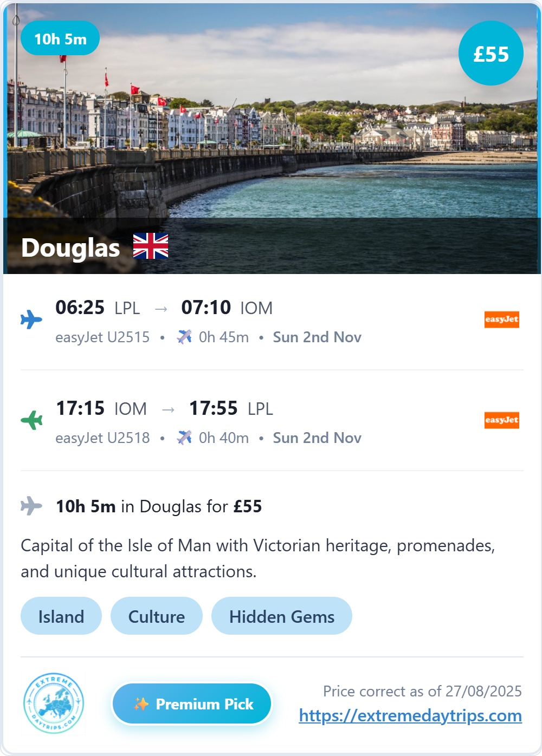The width and height of the screenshot is (542, 756).
Task: Click the Premium Pick button
Action: [192, 704]
